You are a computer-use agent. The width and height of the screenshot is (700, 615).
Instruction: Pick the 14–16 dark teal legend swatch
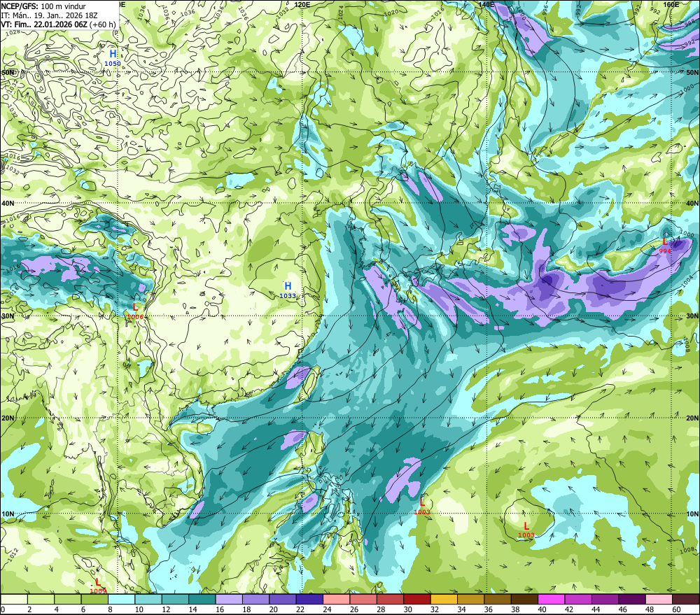(202, 600)
